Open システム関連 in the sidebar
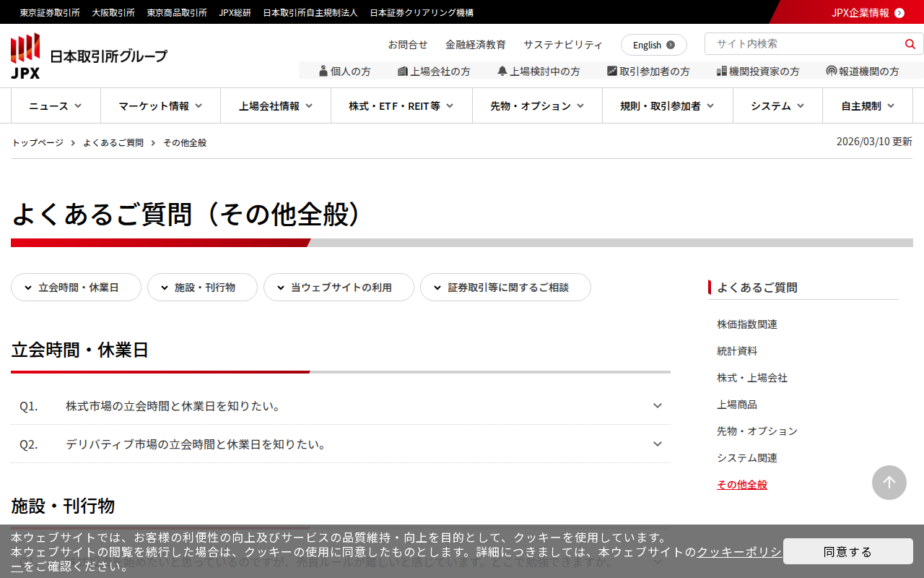This screenshot has height=578, width=924. pos(747,458)
